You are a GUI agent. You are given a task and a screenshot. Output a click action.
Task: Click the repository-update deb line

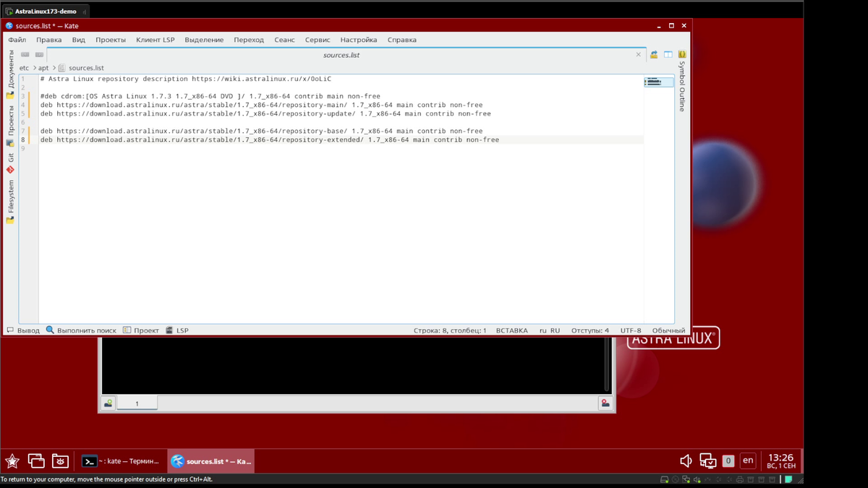[265, 114]
